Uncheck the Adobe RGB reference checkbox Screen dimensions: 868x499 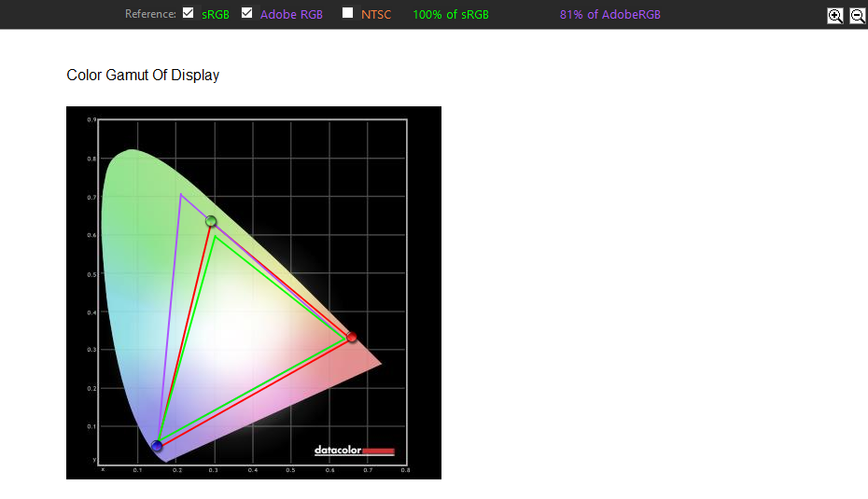pos(247,13)
